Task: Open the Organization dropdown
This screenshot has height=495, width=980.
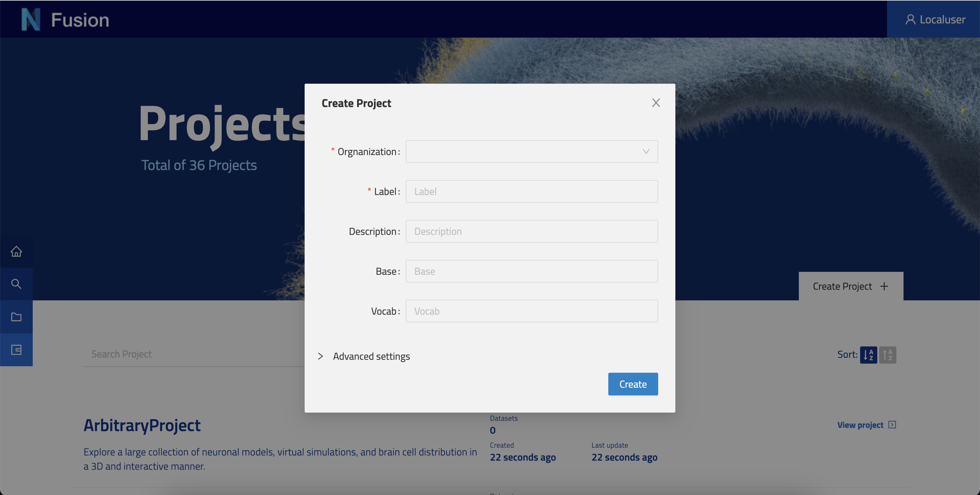Action: 531,151
